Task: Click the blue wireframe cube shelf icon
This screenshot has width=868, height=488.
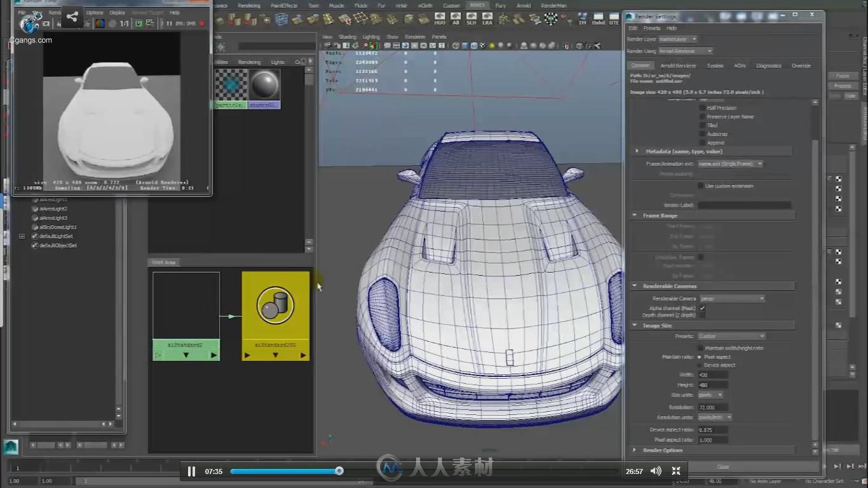Action: 281,20
